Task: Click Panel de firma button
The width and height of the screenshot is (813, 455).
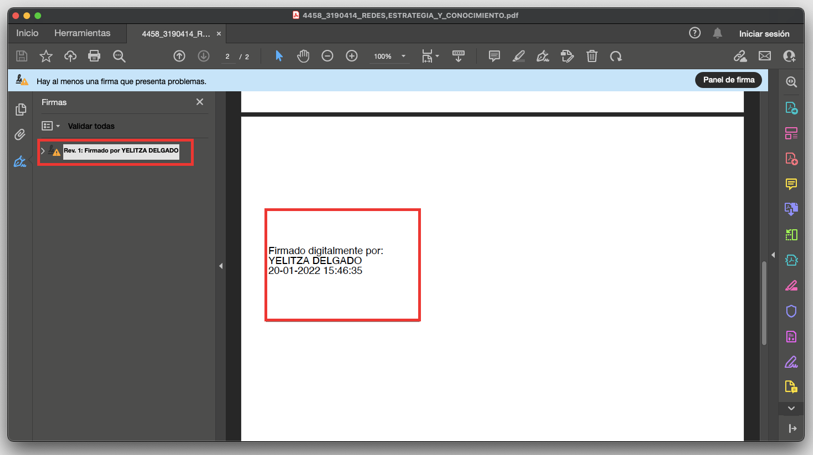Action: point(728,80)
